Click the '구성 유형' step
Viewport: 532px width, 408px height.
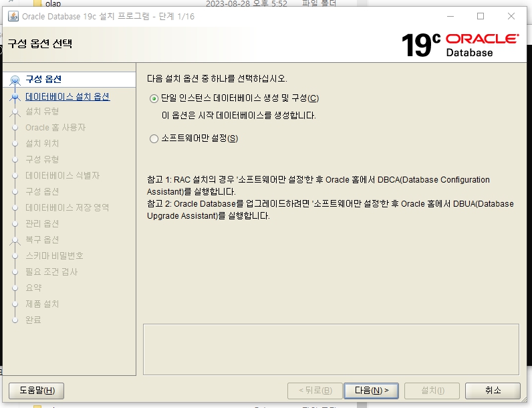click(x=42, y=160)
